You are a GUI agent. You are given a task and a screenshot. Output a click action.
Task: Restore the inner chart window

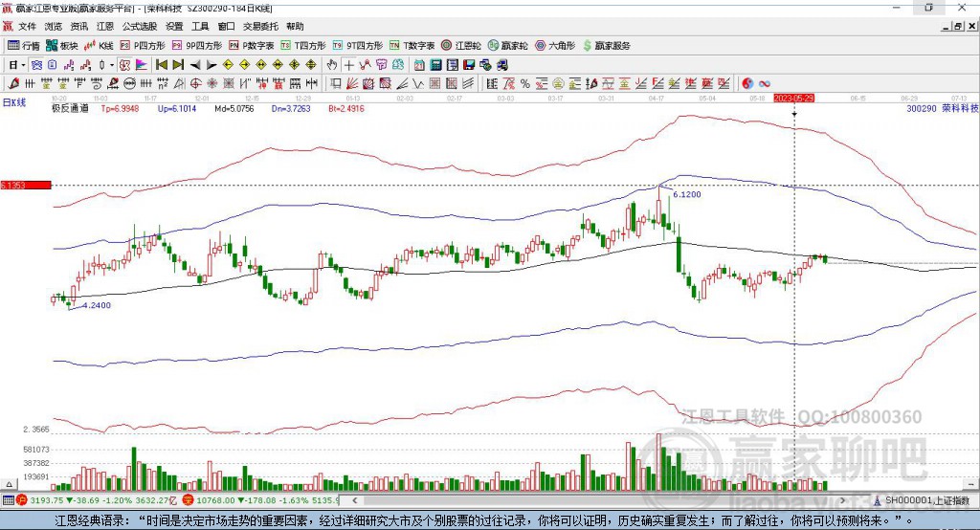[x=958, y=26]
